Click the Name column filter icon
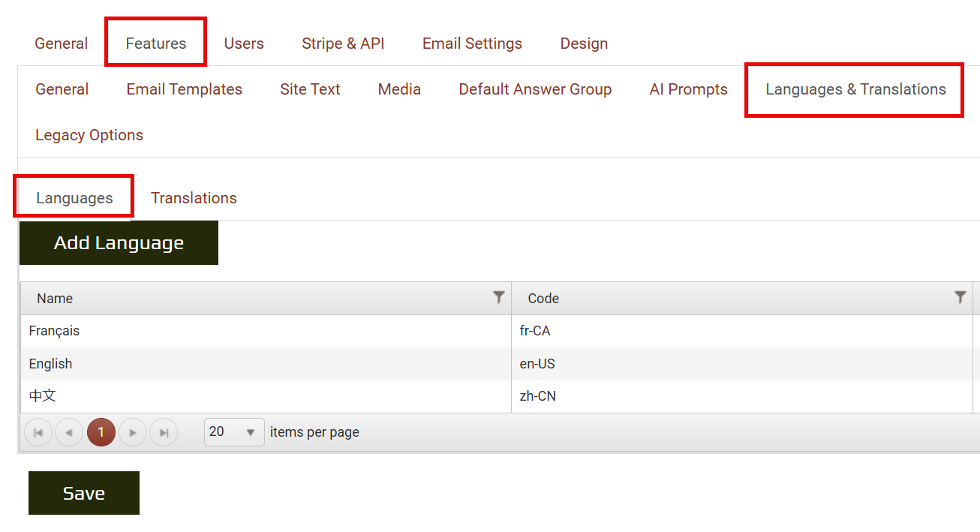Viewport: 980px width, 532px height. [498, 298]
